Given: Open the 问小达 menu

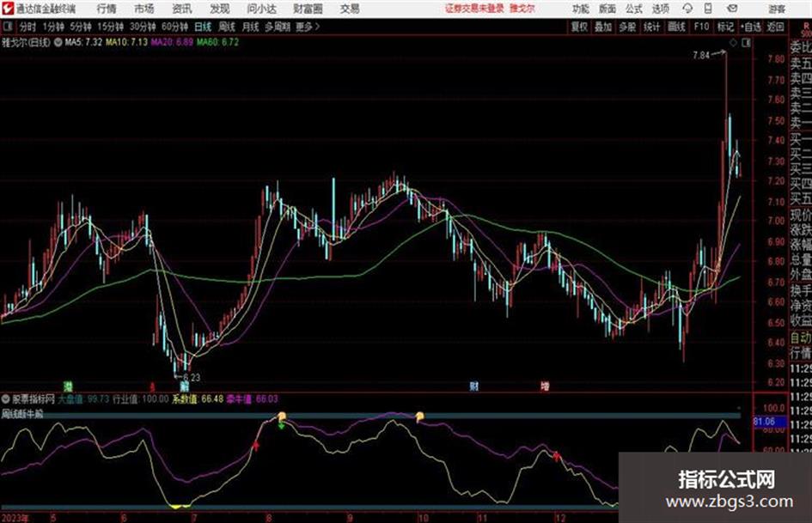Looking at the screenshot, I should (x=261, y=9).
